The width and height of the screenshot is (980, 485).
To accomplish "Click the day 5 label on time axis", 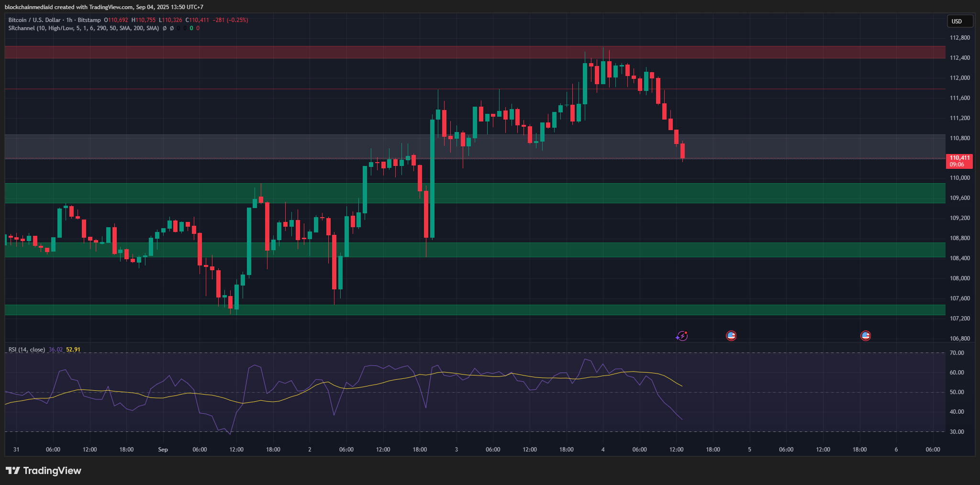I will [x=749, y=450].
